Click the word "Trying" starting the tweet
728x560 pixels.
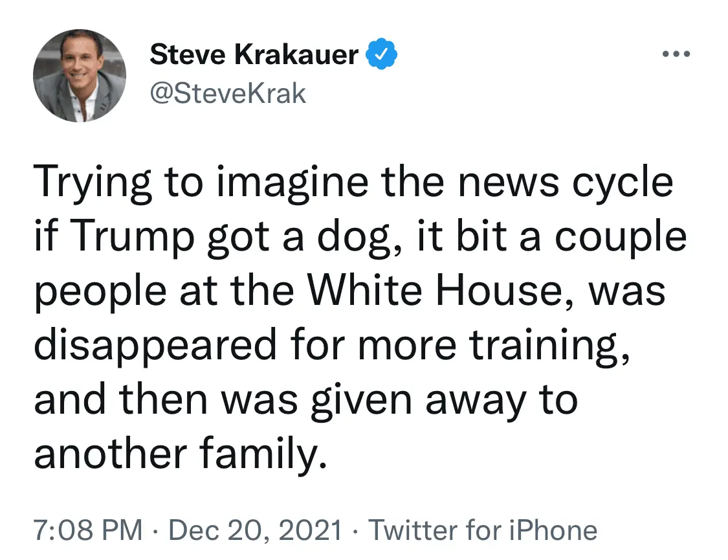(94, 183)
